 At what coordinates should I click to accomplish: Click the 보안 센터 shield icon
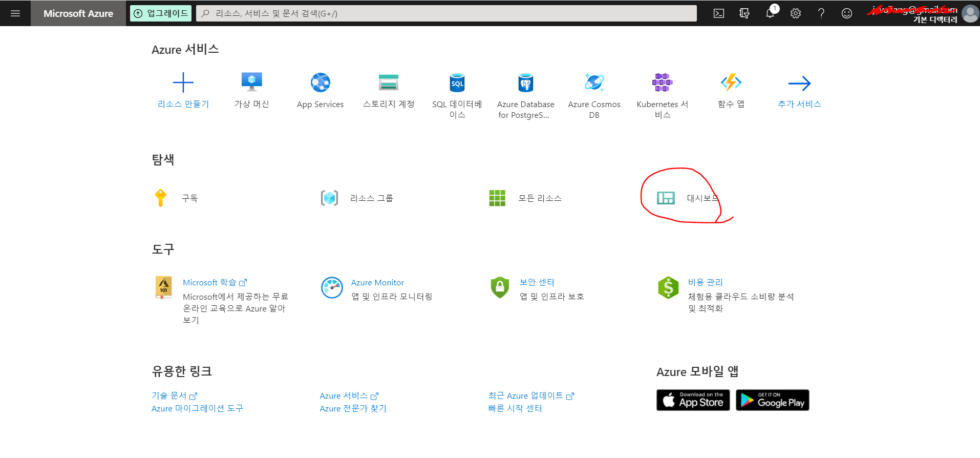coord(500,287)
